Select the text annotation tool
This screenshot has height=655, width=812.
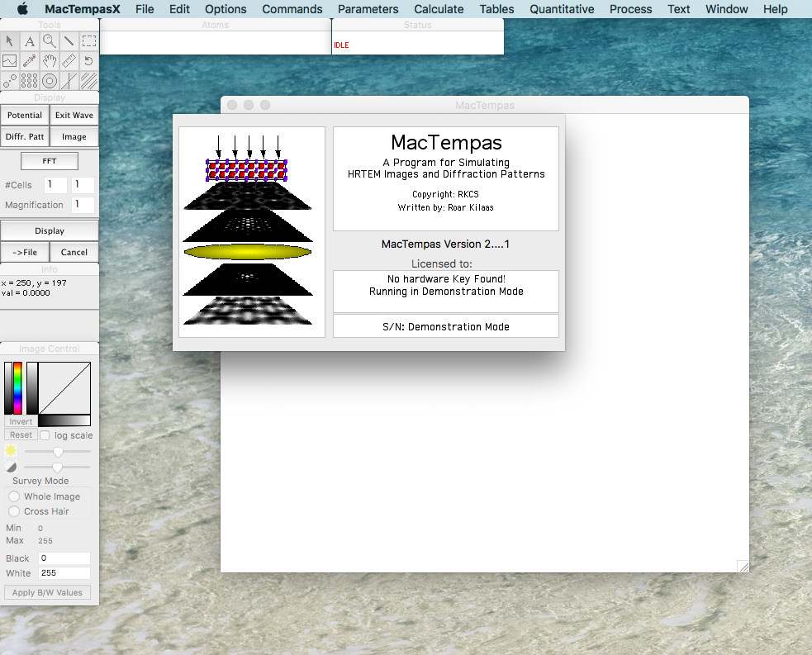click(x=30, y=41)
